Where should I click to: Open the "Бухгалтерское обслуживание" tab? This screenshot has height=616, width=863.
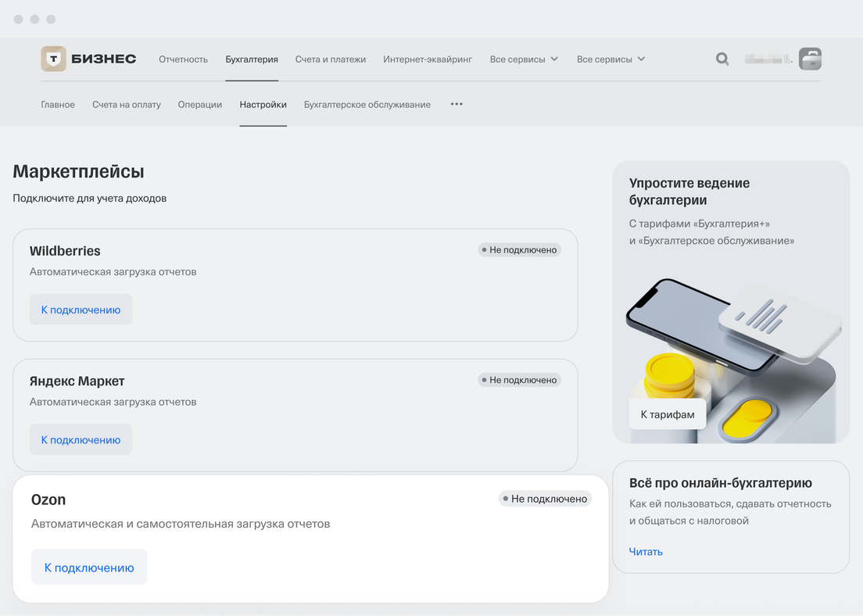tap(367, 105)
